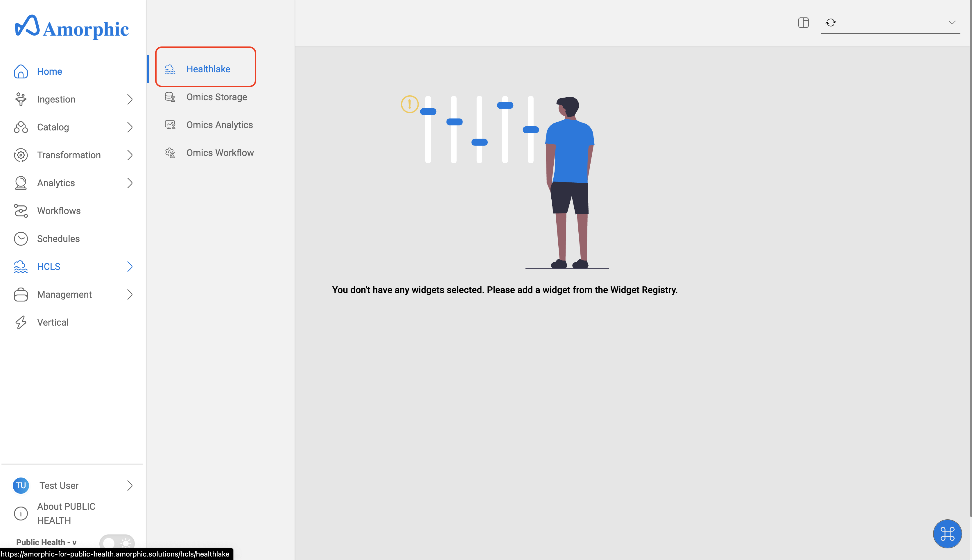The width and height of the screenshot is (972, 560).
Task: Click the Test User name
Action: 59,486
